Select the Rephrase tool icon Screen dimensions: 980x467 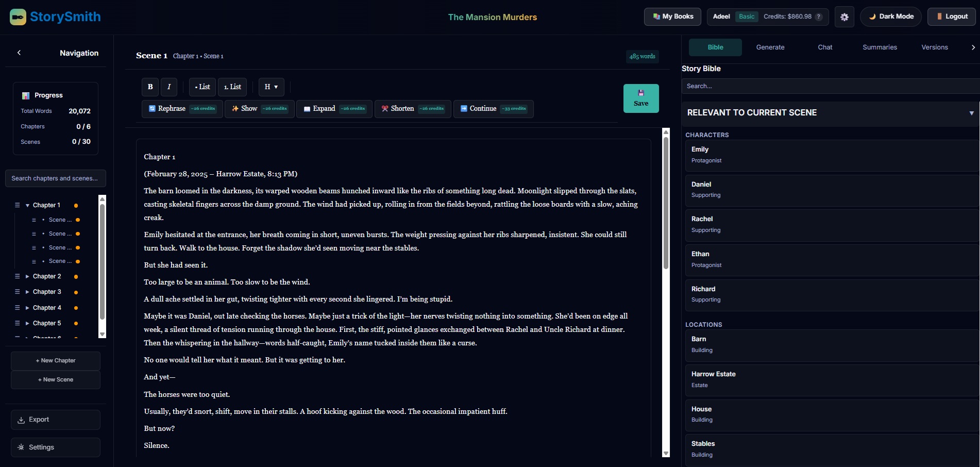pos(151,109)
